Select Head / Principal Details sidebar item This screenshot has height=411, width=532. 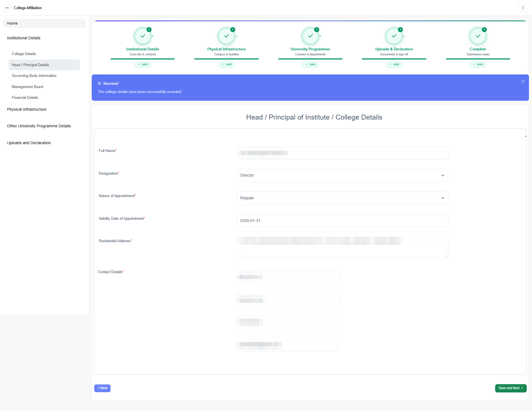click(44, 65)
